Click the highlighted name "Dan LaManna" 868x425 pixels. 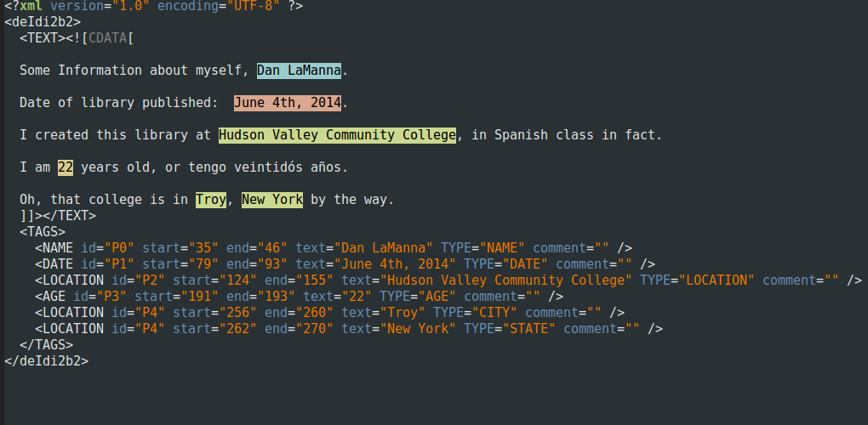[299, 71]
